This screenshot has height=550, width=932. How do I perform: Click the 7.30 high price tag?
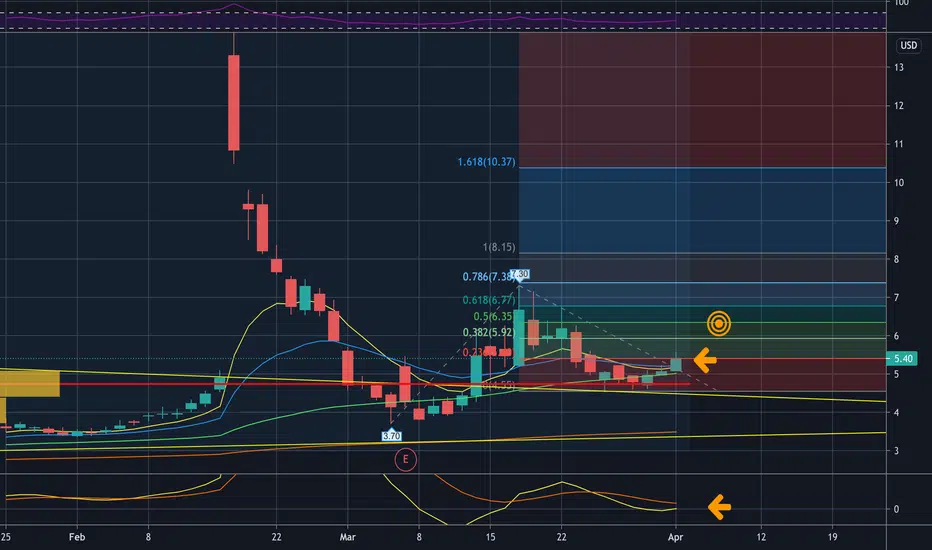(x=519, y=274)
